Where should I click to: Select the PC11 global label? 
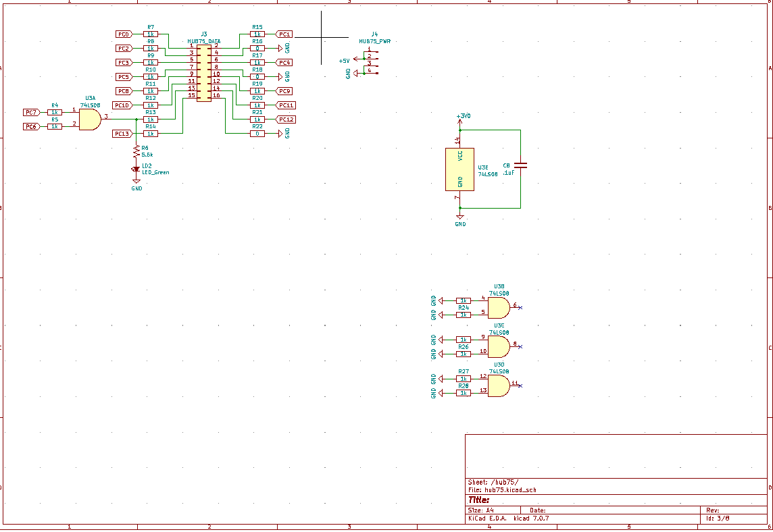285,105
